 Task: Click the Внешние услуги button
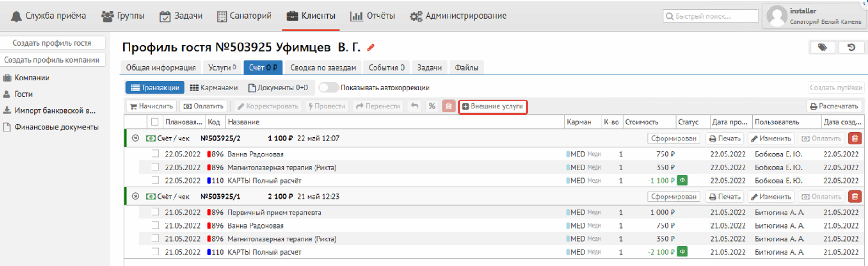(493, 106)
